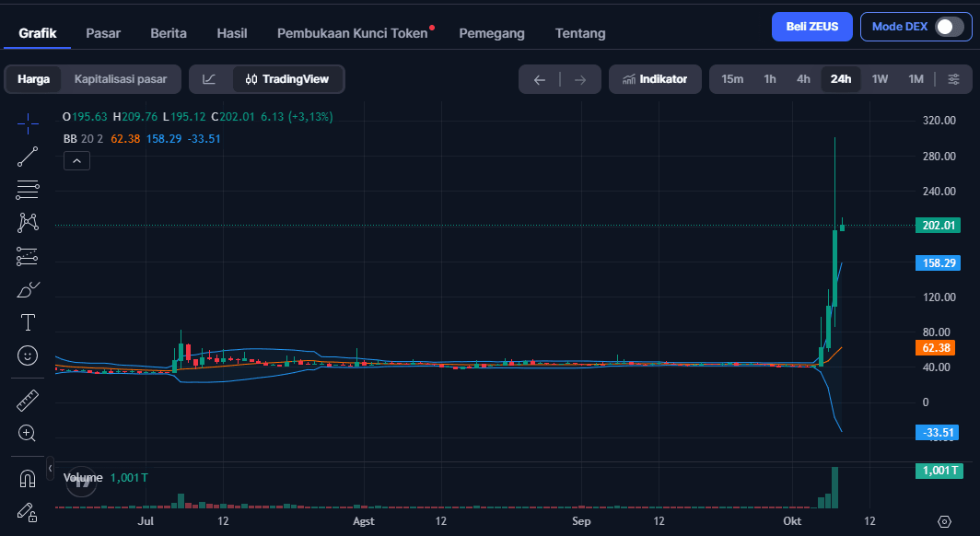
Task: Switch to Kapitalisasi pasar view
Action: (x=121, y=79)
